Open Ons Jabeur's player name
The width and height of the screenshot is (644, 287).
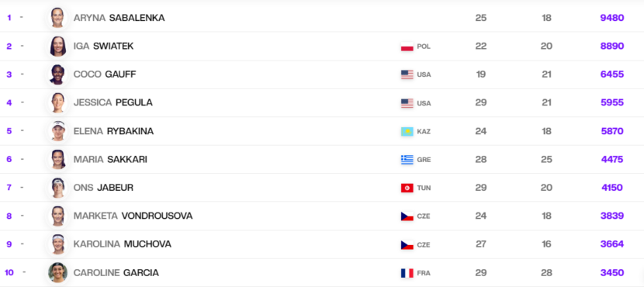pyautogui.click(x=103, y=188)
